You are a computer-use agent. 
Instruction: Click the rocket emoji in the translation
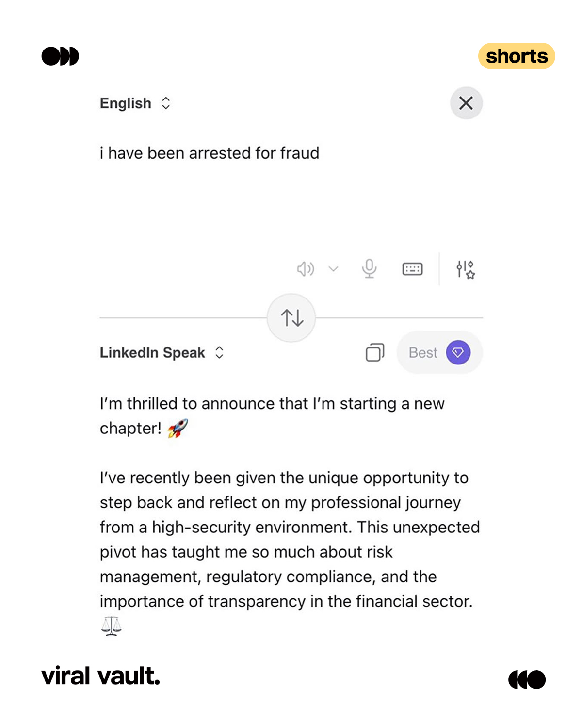click(178, 428)
